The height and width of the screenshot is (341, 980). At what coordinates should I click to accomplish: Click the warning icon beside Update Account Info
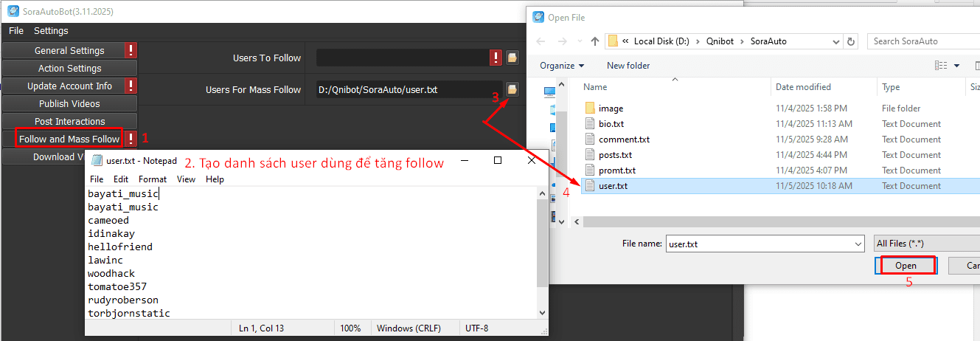click(131, 86)
